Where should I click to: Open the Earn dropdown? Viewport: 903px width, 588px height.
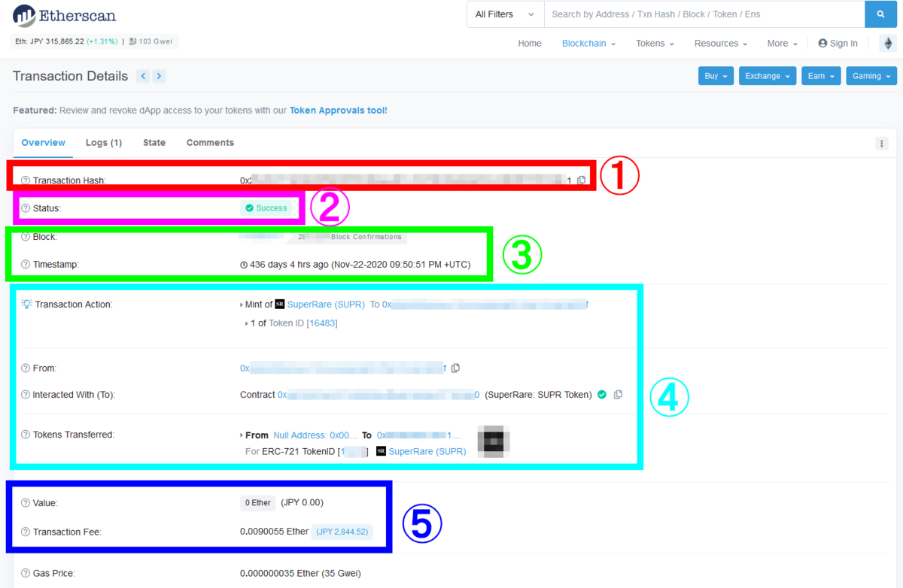(820, 76)
